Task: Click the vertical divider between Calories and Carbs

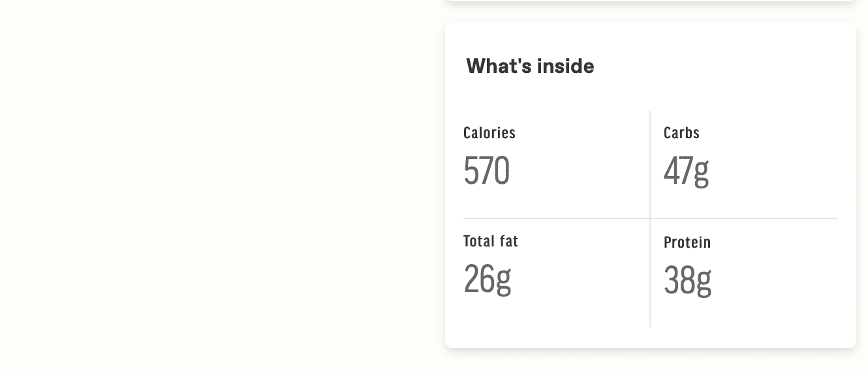Action: point(650,164)
